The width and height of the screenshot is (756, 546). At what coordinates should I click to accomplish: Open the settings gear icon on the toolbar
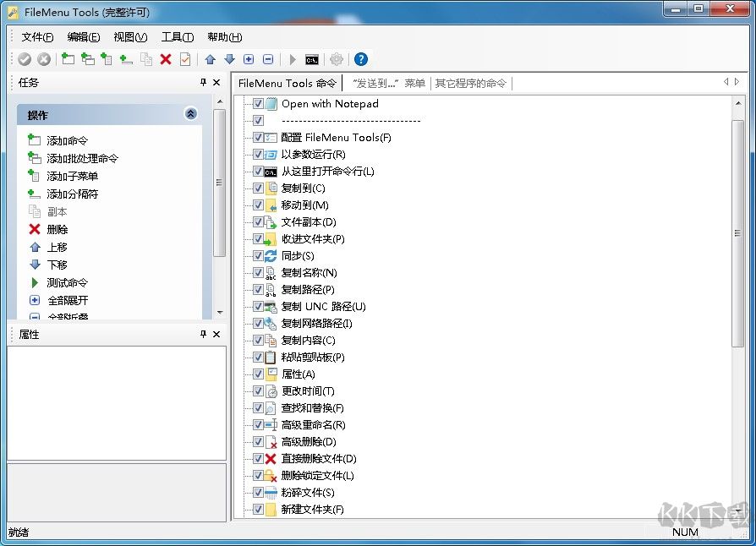point(336,59)
